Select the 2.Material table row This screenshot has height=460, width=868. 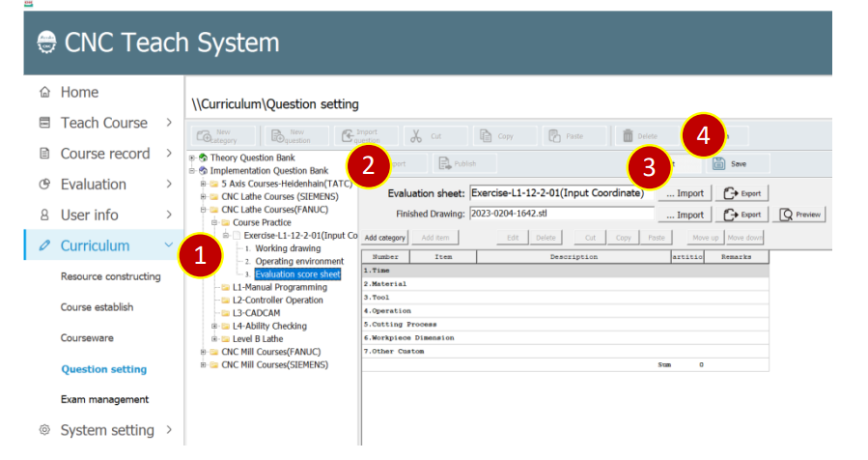[x=565, y=284]
